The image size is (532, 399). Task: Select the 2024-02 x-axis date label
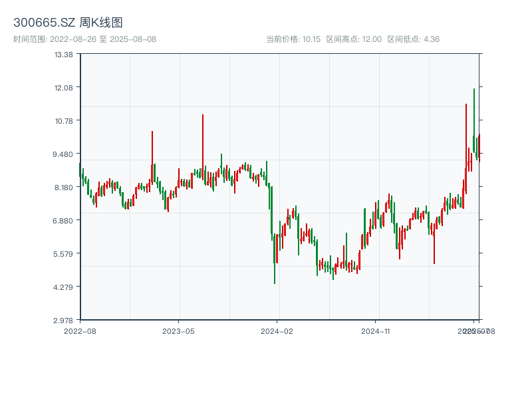click(277, 331)
